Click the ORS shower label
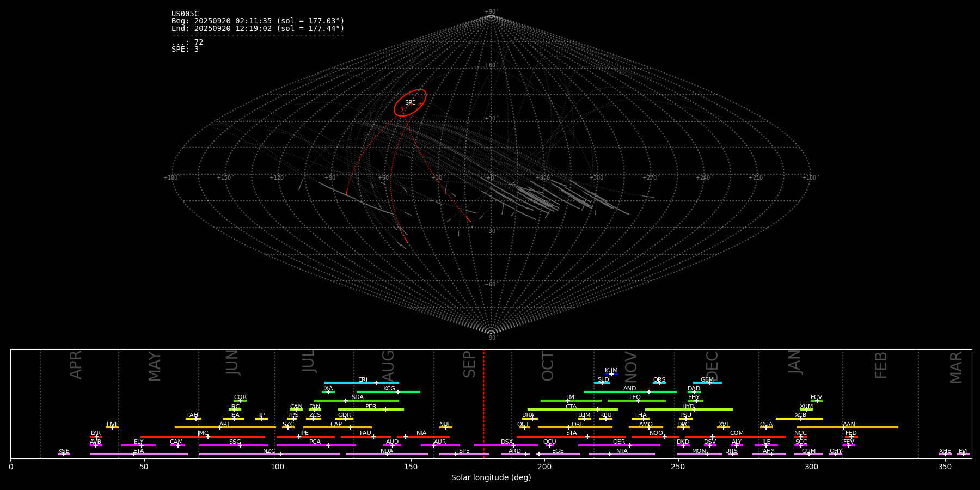Image resolution: width=980 pixels, height=490 pixels. [x=659, y=380]
